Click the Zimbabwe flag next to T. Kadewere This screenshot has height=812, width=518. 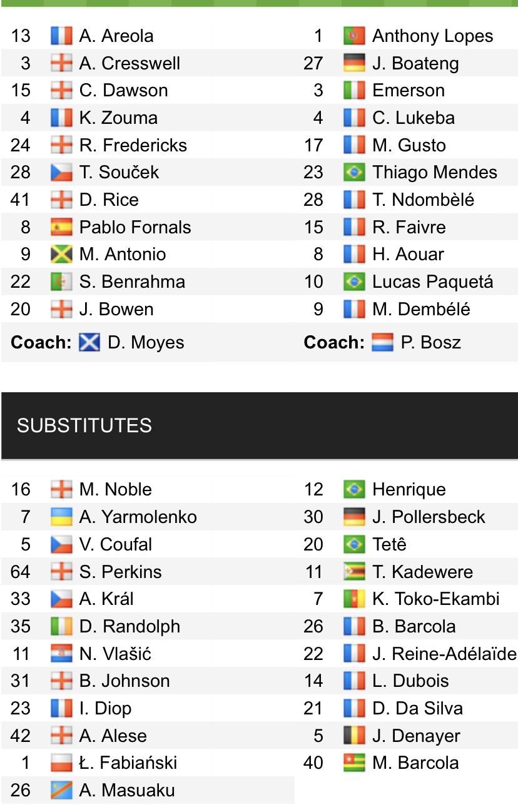point(354,572)
